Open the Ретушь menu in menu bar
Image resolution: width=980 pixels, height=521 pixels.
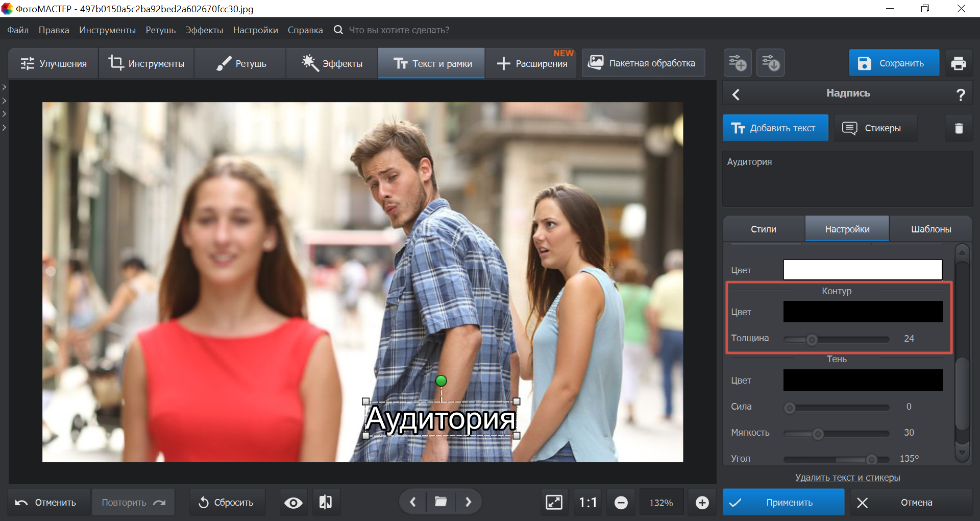click(160, 30)
